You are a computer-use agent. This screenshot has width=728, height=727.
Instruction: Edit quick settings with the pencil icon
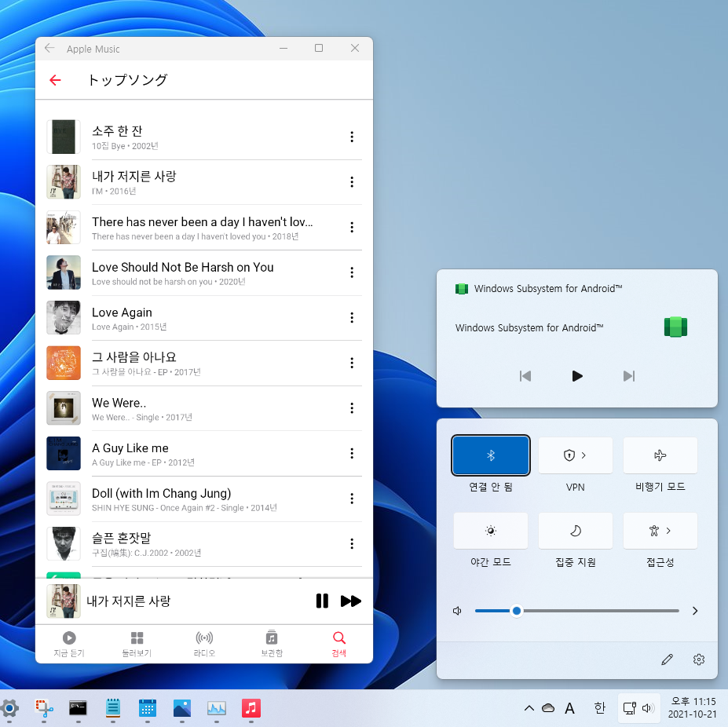pyautogui.click(x=668, y=659)
